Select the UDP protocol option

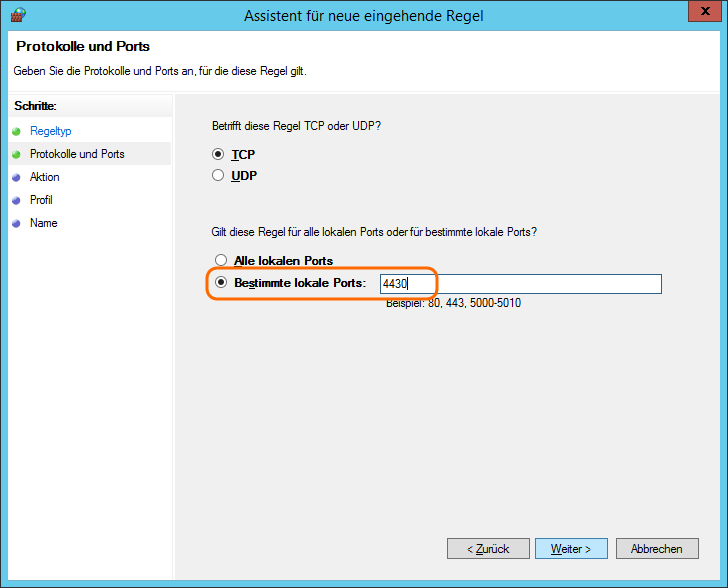pyautogui.click(x=219, y=175)
